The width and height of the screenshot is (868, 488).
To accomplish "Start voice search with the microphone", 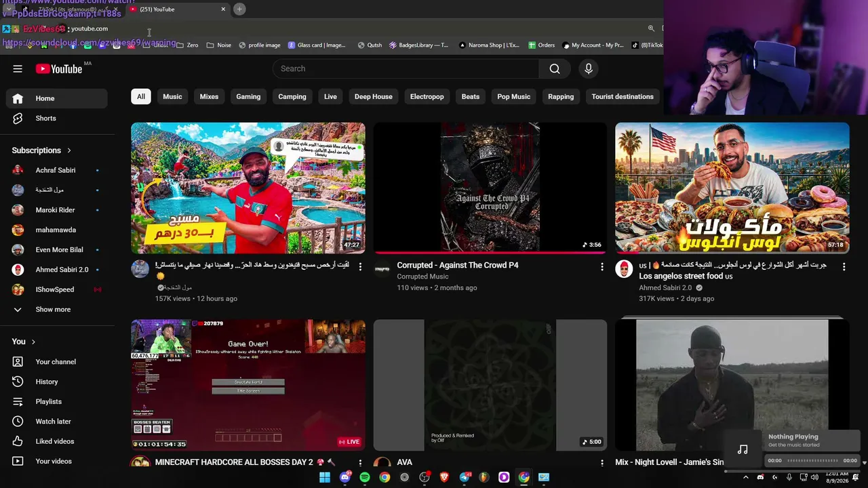I will [x=589, y=68].
